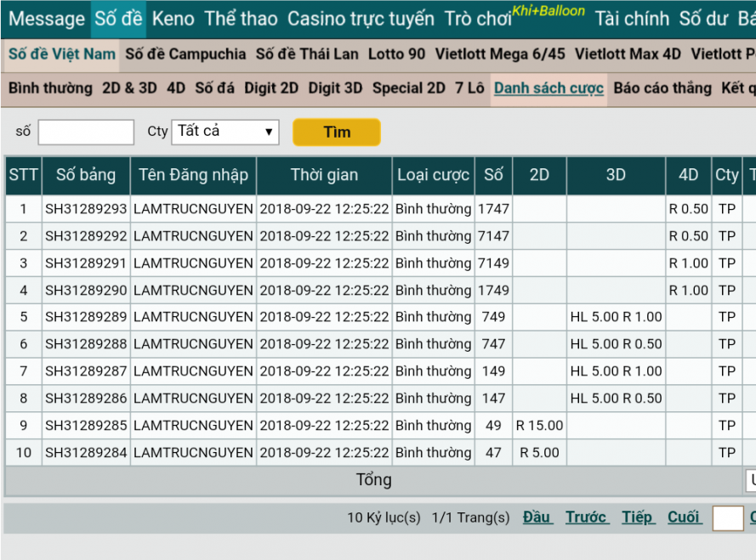This screenshot has width=756, height=560.
Task: Open the Message menu
Action: click(47, 19)
